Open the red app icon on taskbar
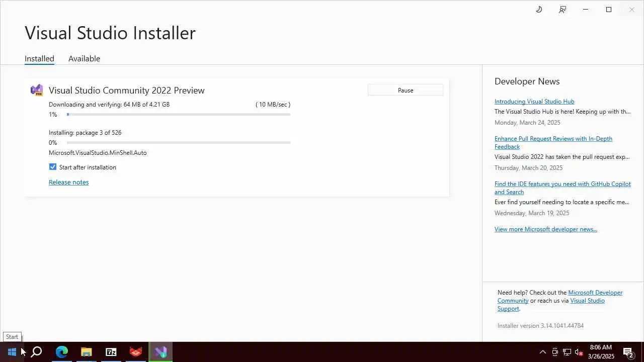This screenshot has width=644, height=362. click(x=136, y=352)
